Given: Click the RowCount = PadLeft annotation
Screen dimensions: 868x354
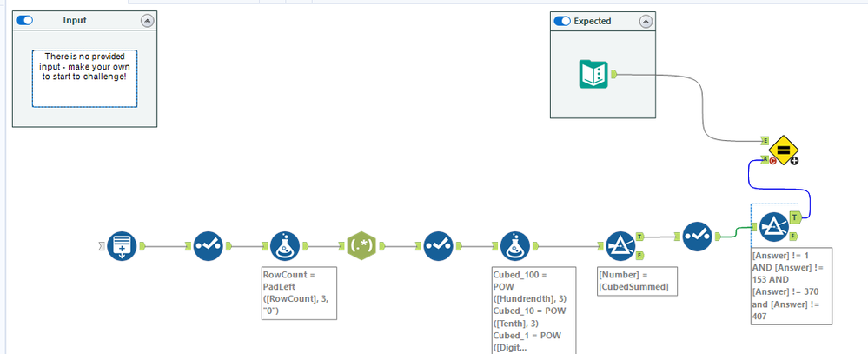Looking at the screenshot, I should tap(299, 293).
